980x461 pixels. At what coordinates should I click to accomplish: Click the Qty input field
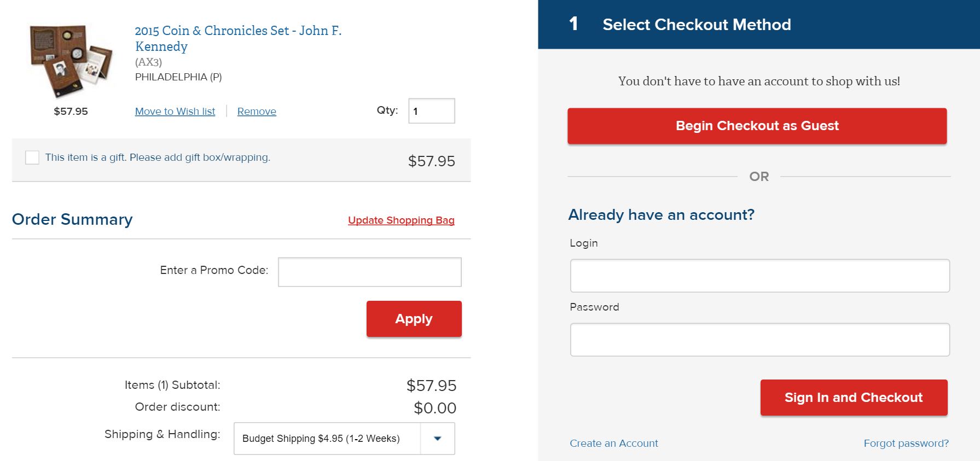[x=432, y=111]
